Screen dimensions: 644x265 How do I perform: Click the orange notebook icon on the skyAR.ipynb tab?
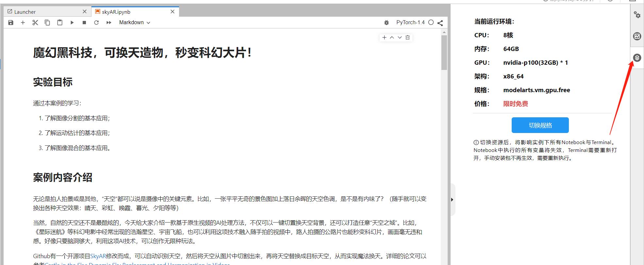97,12
